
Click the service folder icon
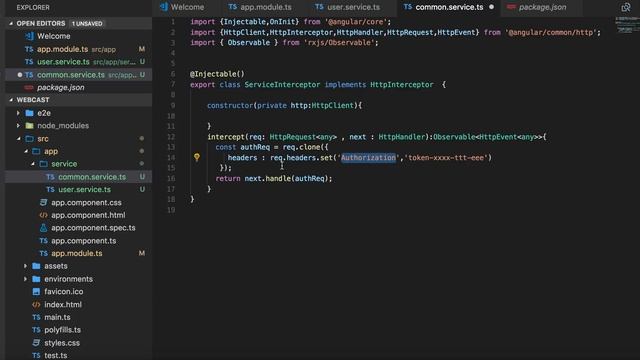[44, 164]
